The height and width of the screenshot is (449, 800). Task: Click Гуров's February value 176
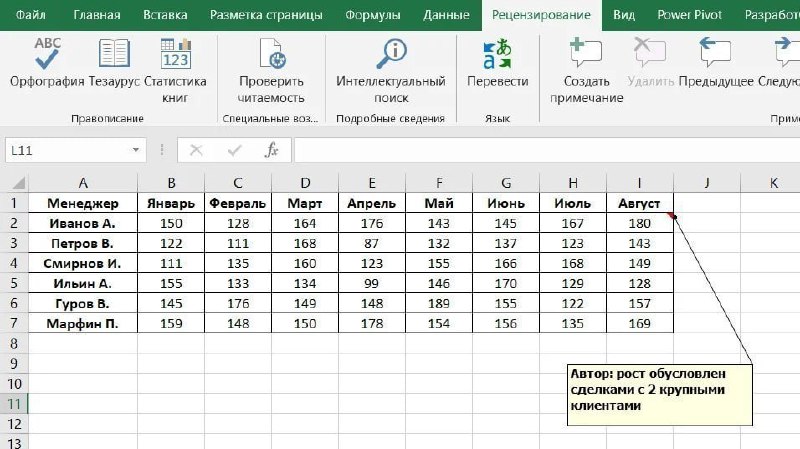pos(238,303)
